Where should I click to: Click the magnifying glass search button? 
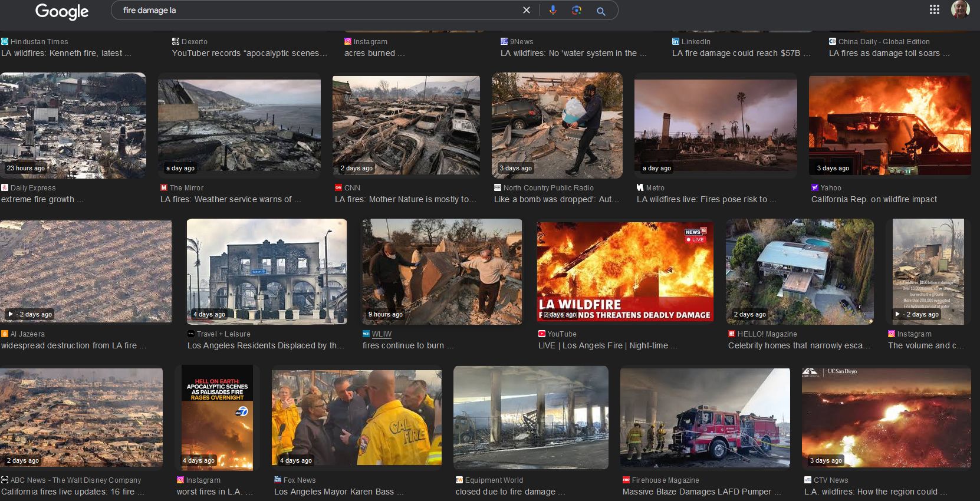click(601, 11)
